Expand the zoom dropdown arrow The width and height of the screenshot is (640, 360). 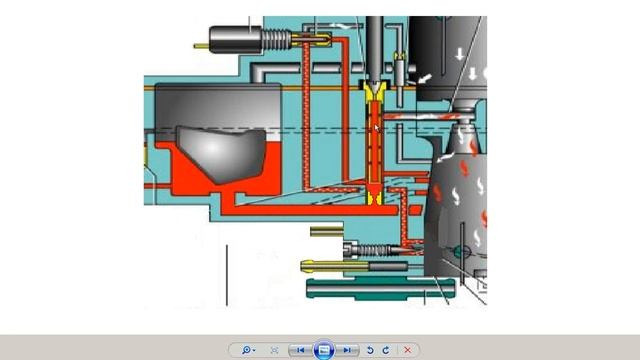click(x=254, y=350)
